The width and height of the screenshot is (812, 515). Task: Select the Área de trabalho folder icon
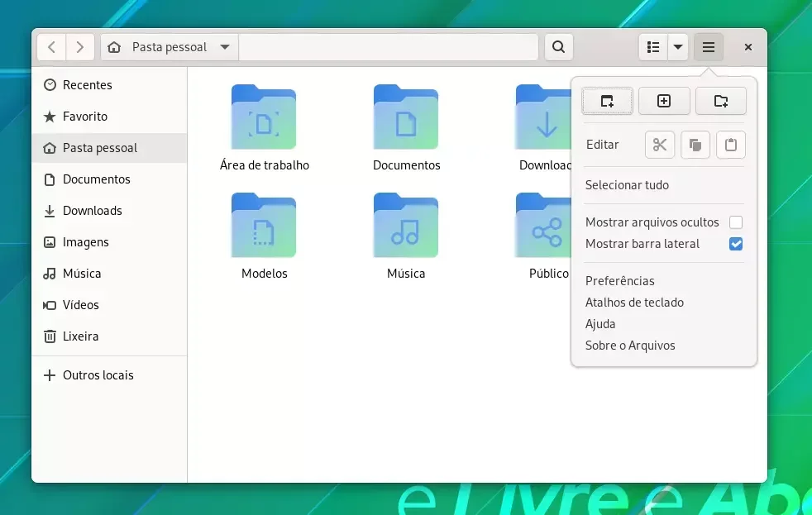pyautogui.click(x=264, y=117)
